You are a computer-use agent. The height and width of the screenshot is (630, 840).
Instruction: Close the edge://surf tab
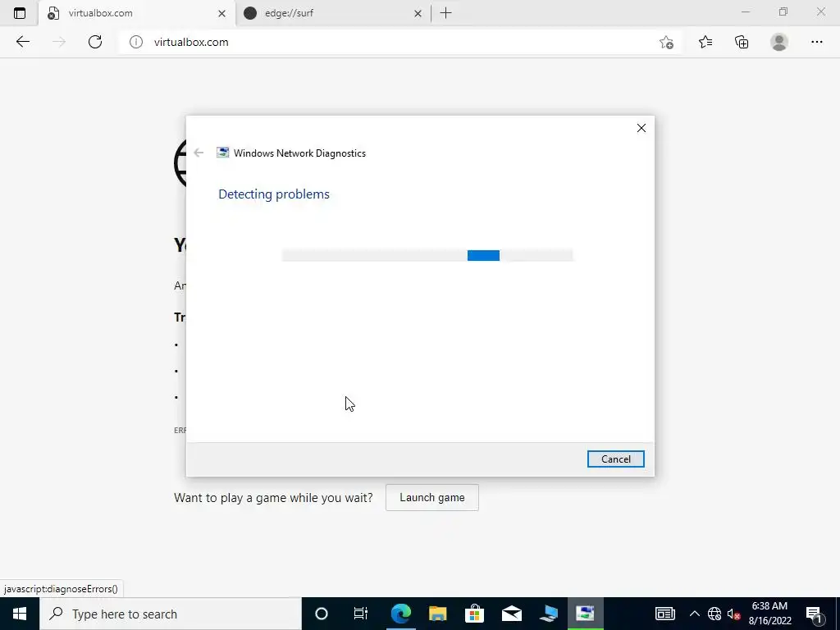[418, 13]
